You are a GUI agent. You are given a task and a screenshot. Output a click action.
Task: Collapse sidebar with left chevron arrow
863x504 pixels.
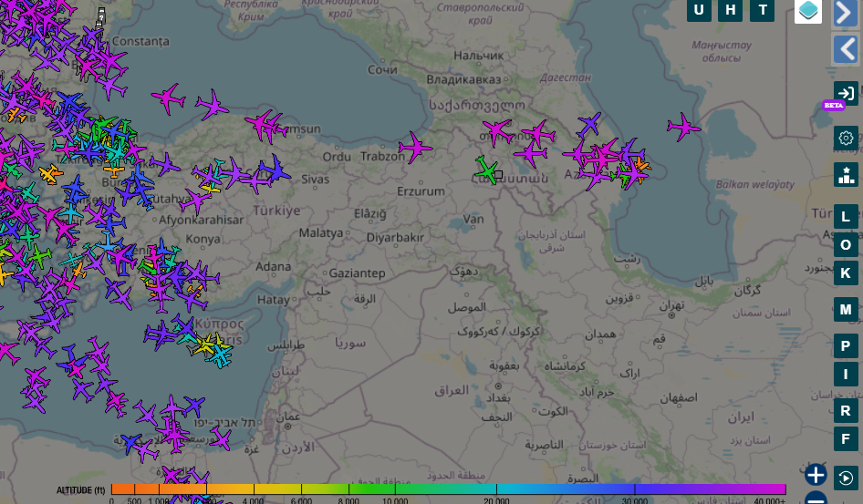tap(846, 49)
